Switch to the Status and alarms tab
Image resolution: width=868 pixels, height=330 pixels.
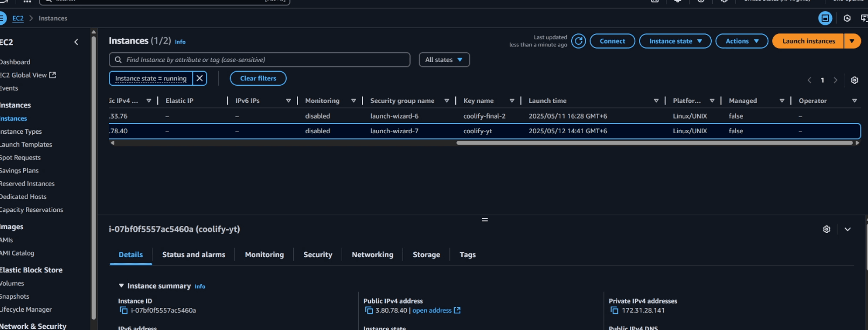(x=193, y=255)
